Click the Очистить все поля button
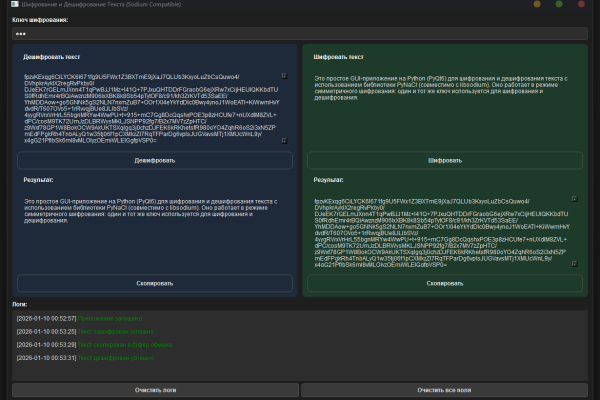 pyautogui.click(x=444, y=390)
